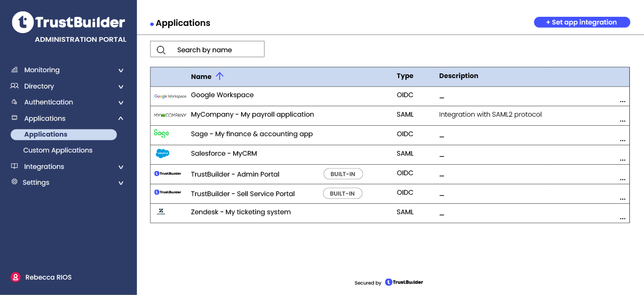Click the search magnifier icon
The height and width of the screenshot is (295, 644).
pos(161,50)
